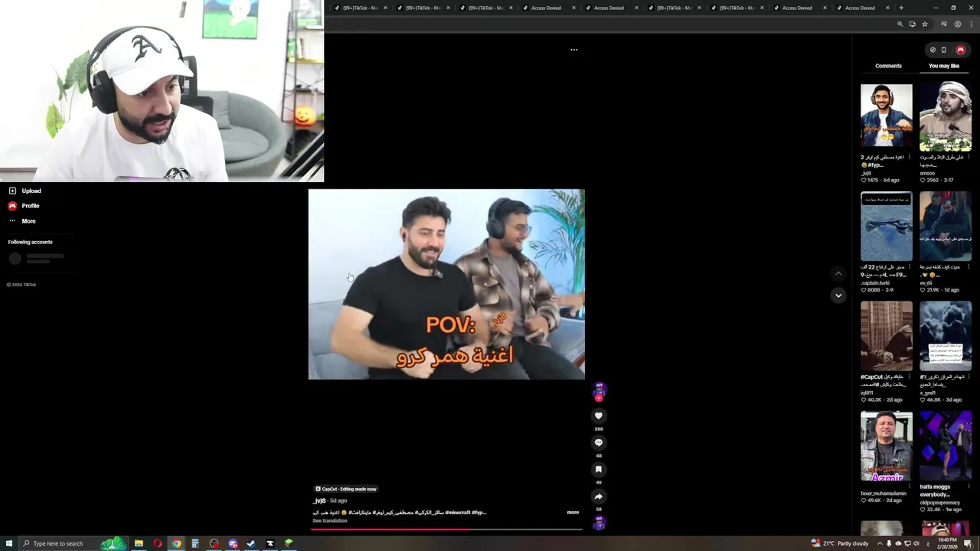Expand caption with the more link

tap(573, 512)
